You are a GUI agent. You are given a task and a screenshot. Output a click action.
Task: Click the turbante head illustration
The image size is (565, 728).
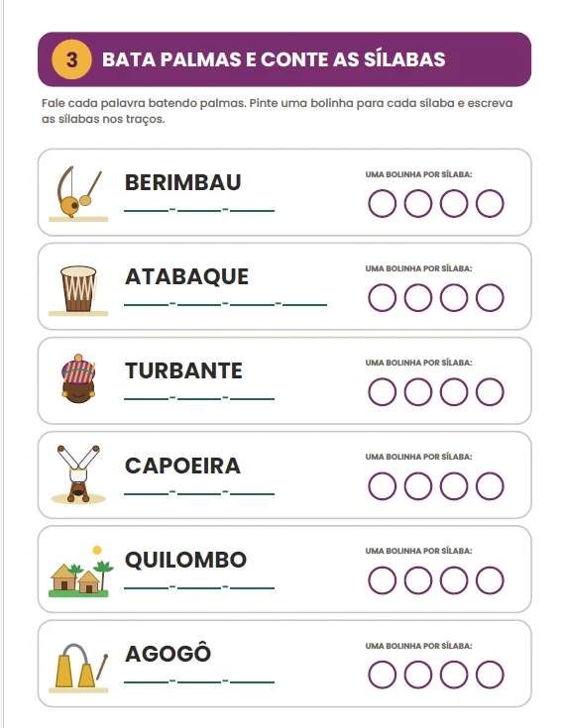click(x=78, y=378)
